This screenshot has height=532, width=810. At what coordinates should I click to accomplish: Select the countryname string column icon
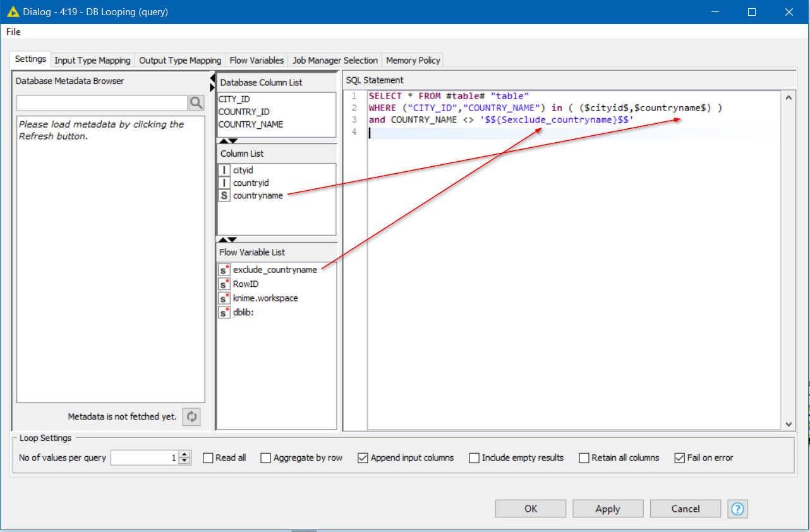224,196
